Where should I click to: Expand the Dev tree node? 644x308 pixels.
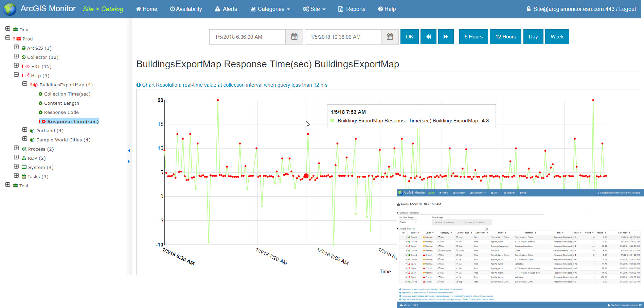tap(7, 29)
